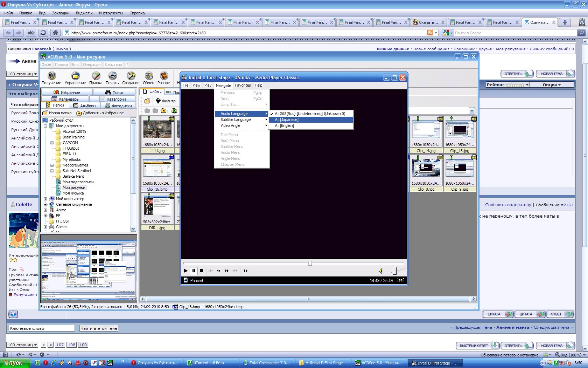The height and width of the screenshot is (368, 588).
Task: Click the Pause button in Media Player Classic
Action: tap(194, 271)
